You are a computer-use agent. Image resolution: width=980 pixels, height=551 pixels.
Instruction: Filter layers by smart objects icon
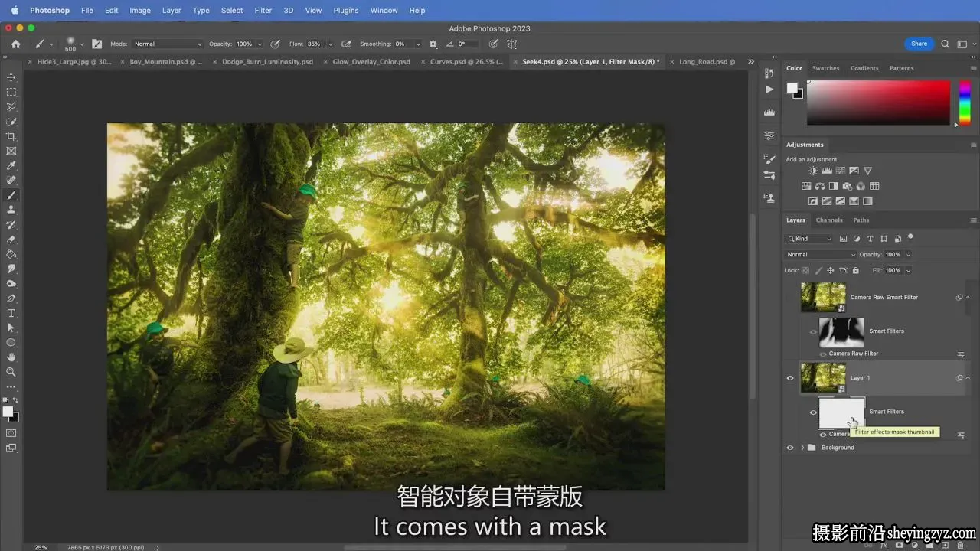pos(898,239)
